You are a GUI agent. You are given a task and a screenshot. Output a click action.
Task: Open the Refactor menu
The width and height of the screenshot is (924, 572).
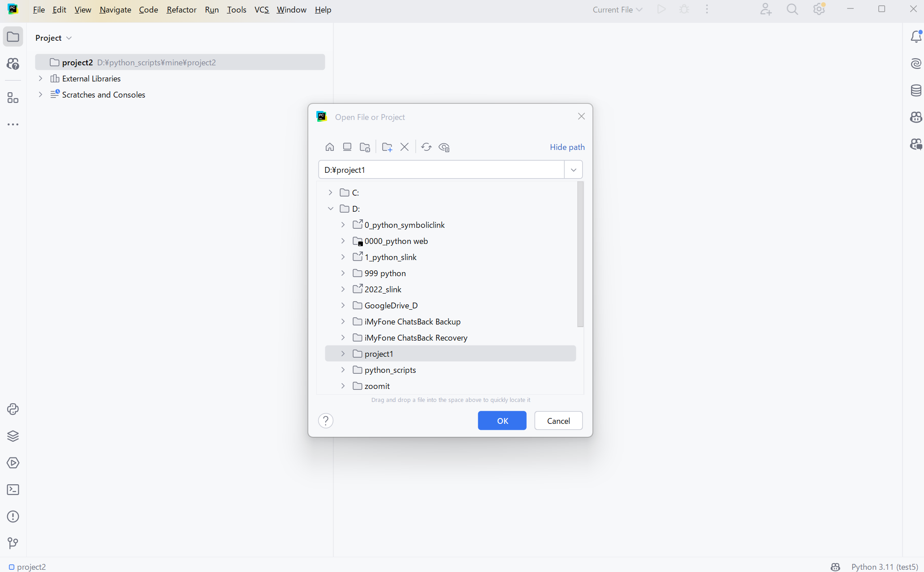181,9
